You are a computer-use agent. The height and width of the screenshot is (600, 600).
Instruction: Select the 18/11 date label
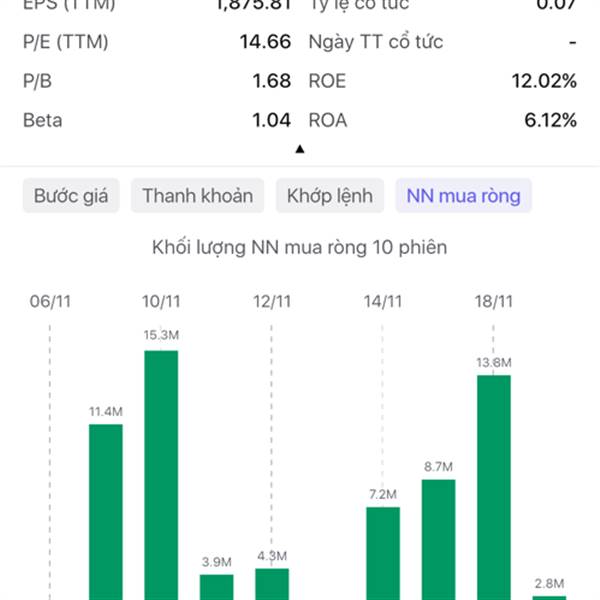494,301
